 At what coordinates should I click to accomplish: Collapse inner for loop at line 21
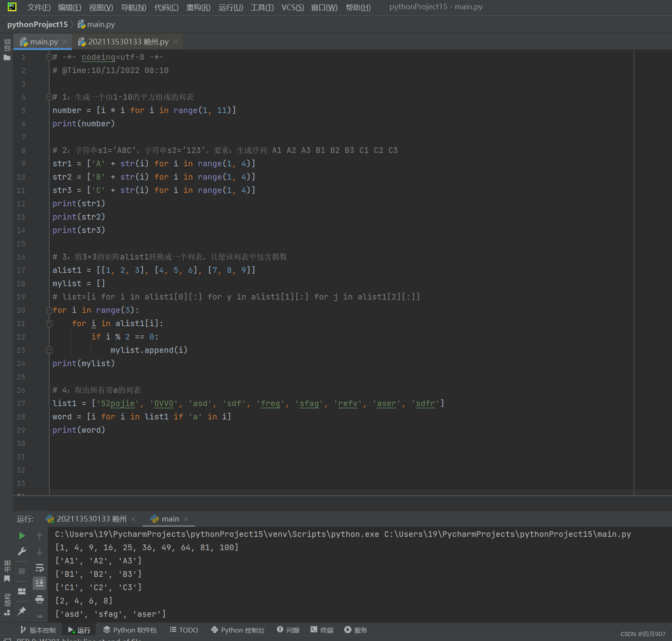click(x=49, y=323)
